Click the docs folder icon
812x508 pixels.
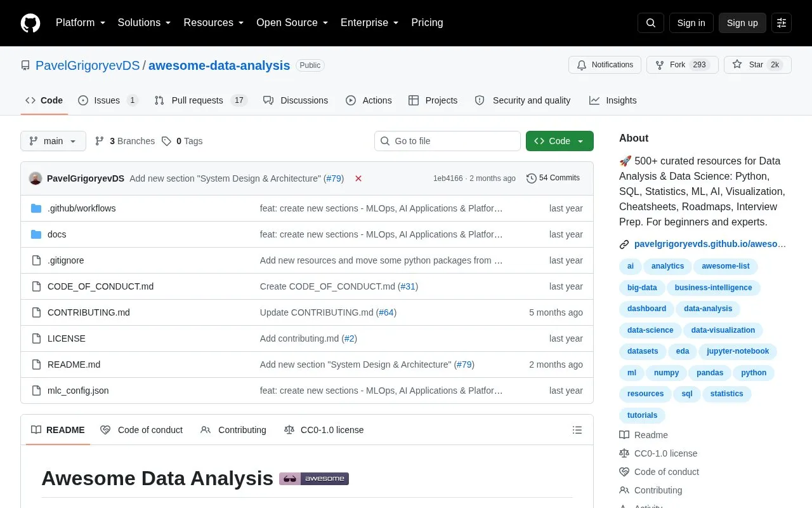click(x=36, y=234)
